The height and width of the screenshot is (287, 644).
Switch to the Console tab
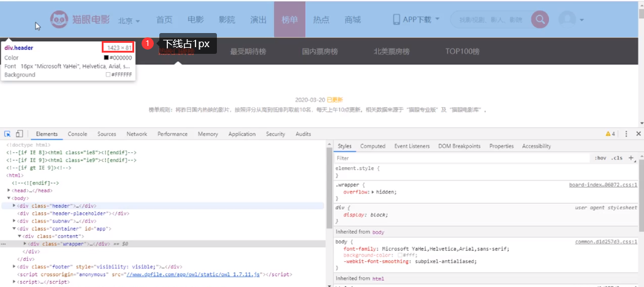77,134
